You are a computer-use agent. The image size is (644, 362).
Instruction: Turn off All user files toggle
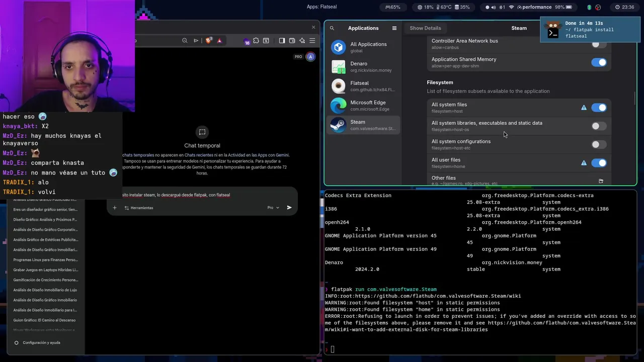(599, 163)
